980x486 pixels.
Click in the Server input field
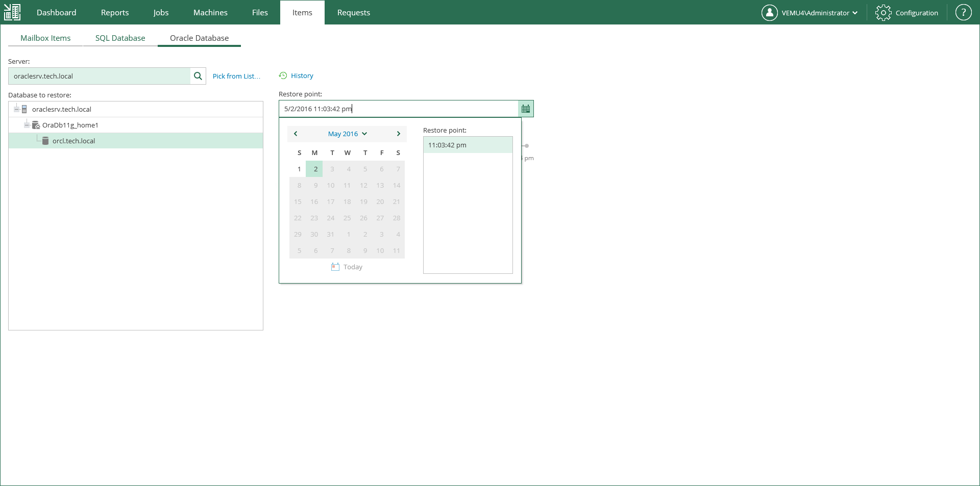(x=99, y=76)
